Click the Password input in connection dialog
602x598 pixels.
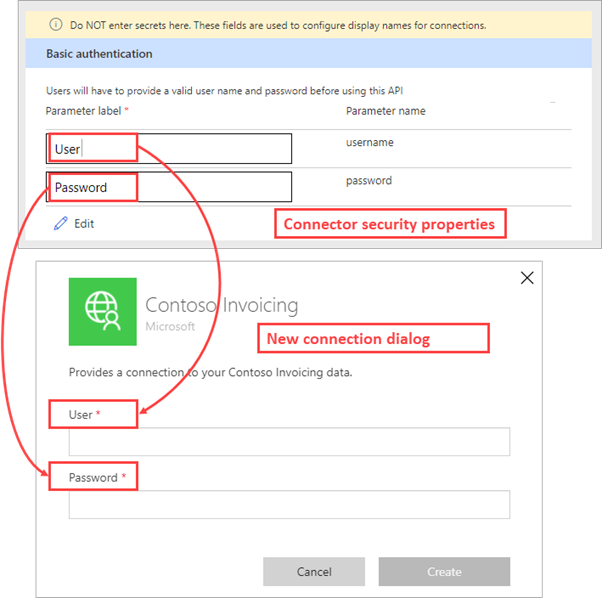[289, 504]
